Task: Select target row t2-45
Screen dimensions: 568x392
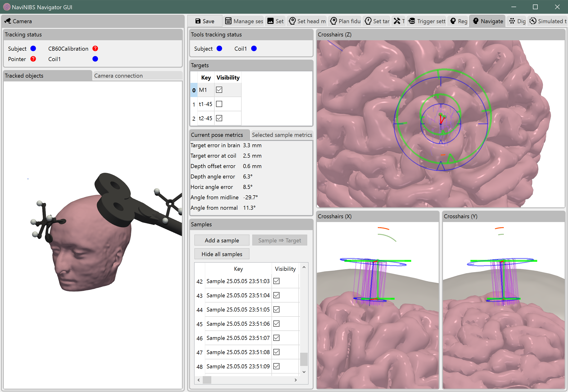Action: tap(216, 118)
